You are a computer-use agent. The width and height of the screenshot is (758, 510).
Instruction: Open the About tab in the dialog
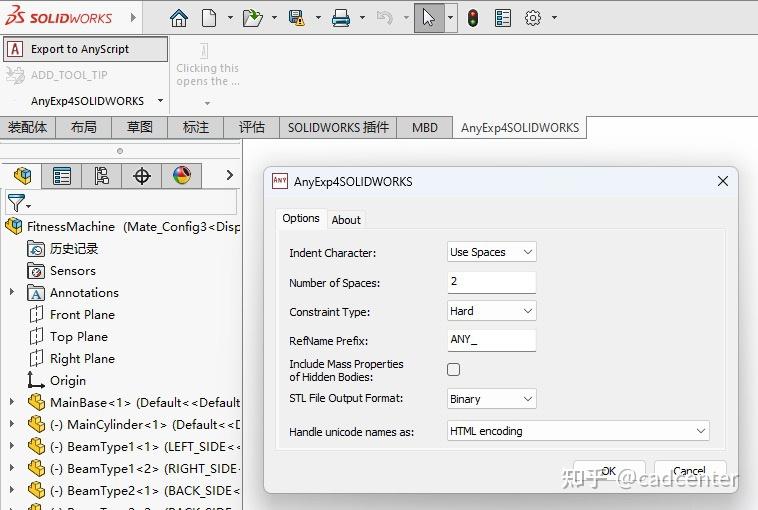point(346,220)
